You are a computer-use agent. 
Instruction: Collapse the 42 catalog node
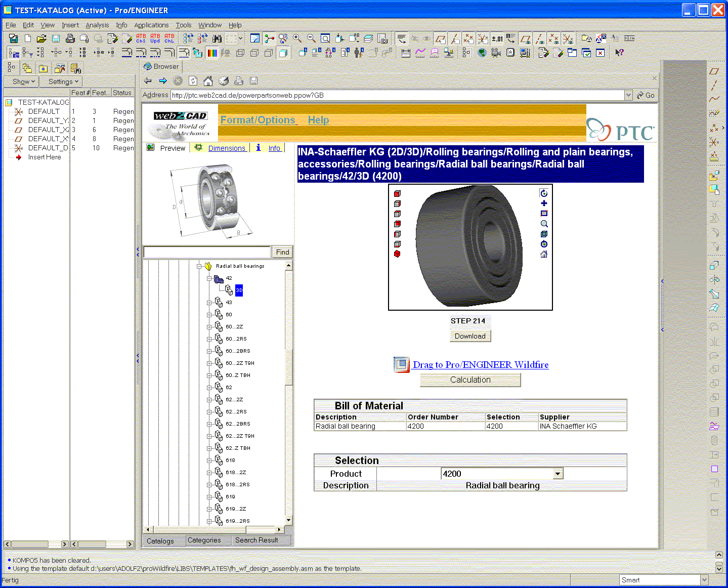(209, 278)
